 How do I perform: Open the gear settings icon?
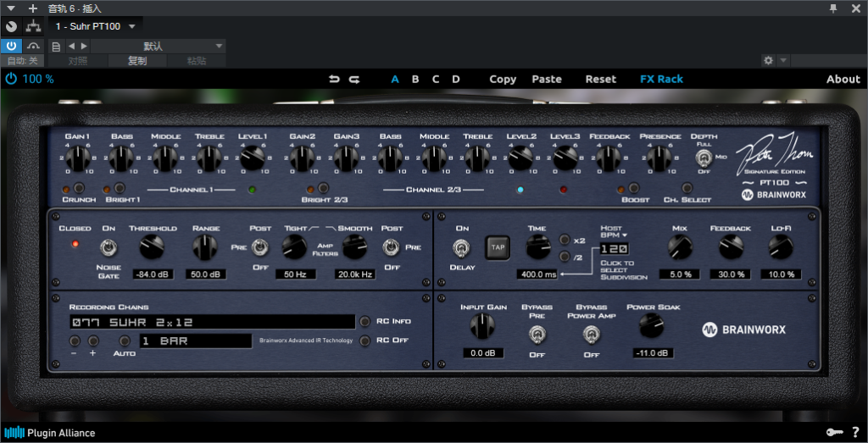768,61
